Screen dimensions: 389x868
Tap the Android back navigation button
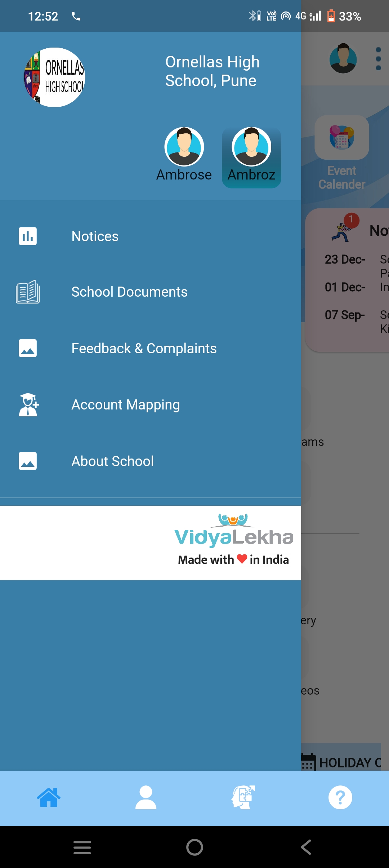[306, 847]
